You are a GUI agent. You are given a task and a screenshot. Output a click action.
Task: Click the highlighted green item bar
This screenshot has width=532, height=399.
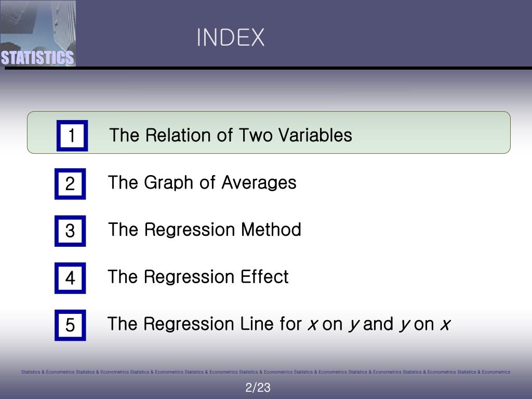269,132
